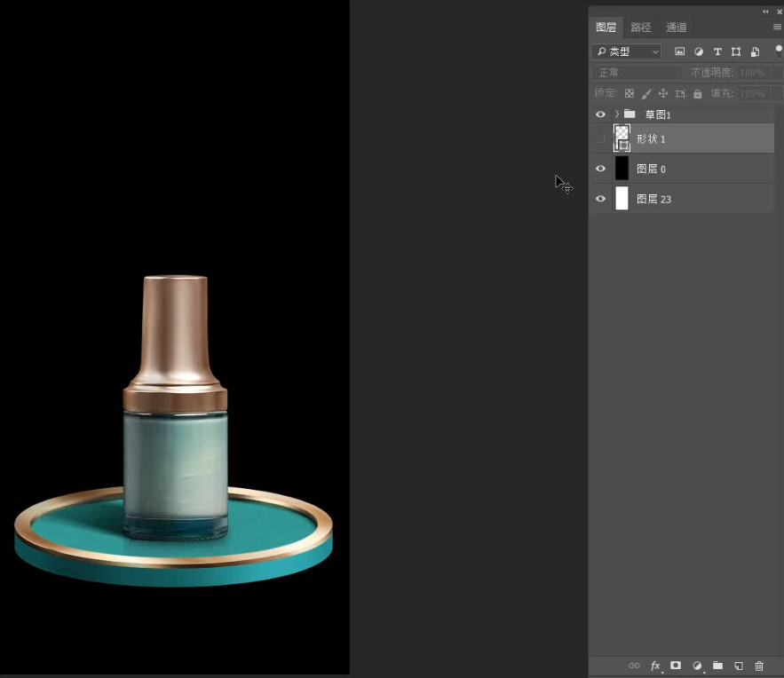This screenshot has height=678, width=784.
Task: Filter layers by type (T) icon
Action: tap(717, 52)
